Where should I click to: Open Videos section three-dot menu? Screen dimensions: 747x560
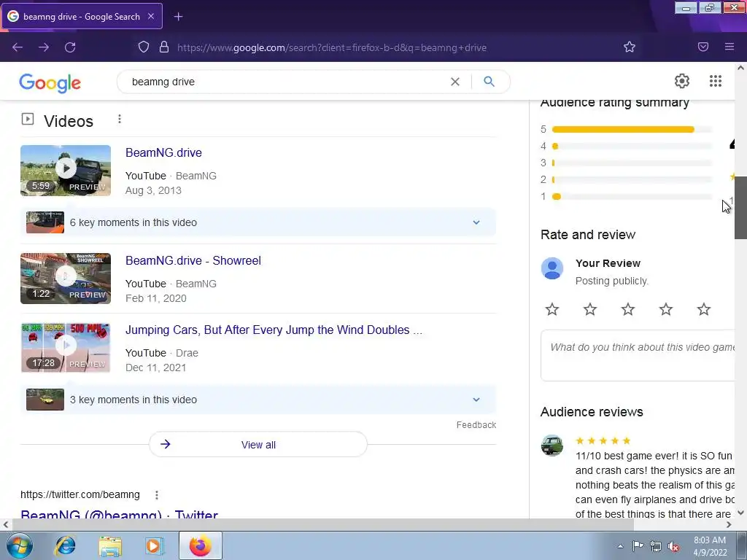(120, 119)
